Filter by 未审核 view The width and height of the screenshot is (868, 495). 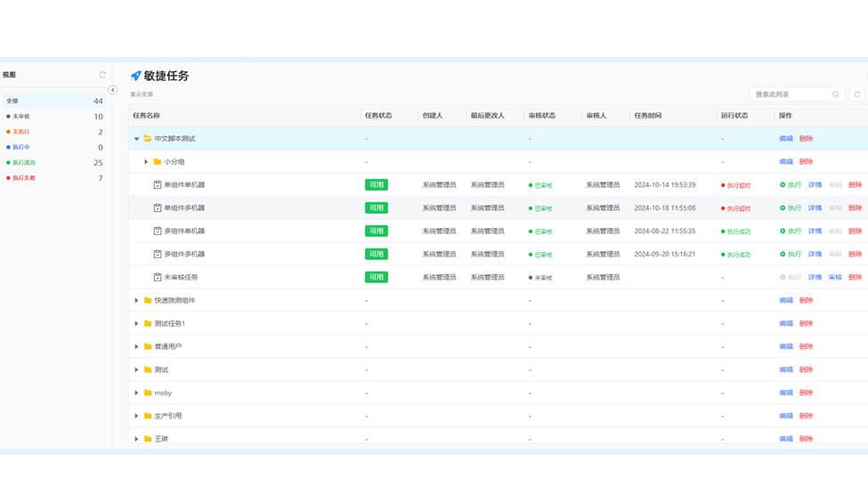[54, 117]
